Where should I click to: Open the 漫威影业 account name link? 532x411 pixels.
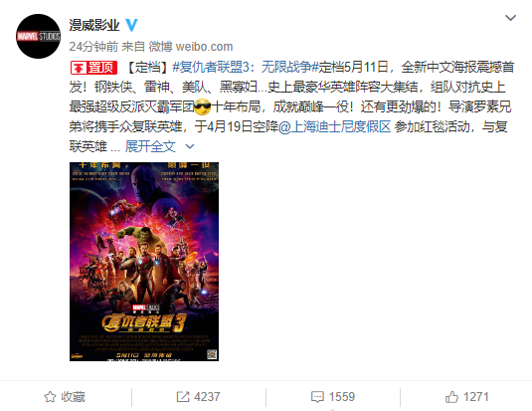click(94, 25)
